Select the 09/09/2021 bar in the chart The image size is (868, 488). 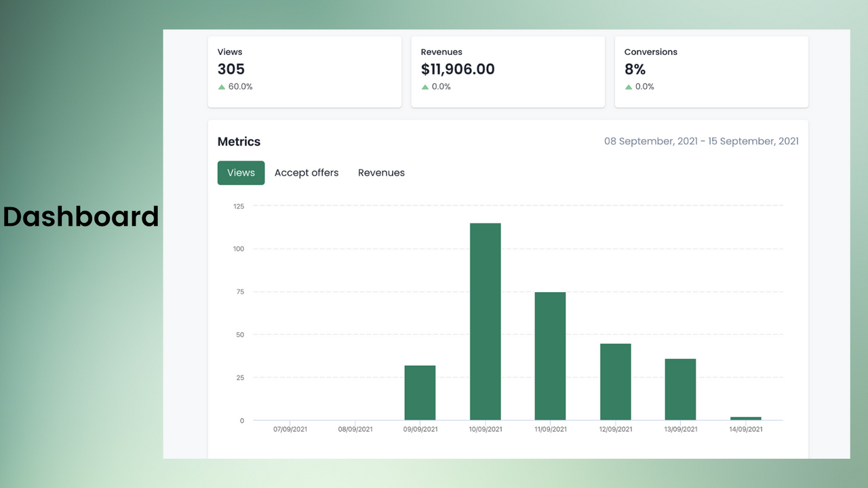420,392
